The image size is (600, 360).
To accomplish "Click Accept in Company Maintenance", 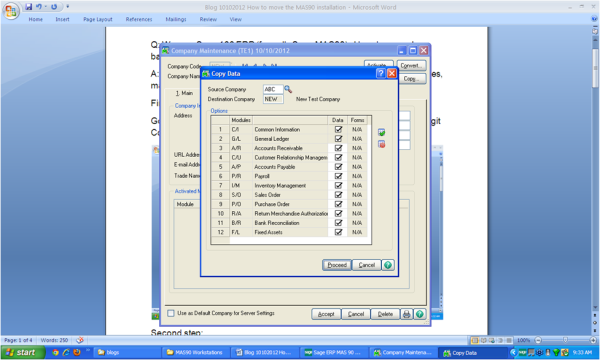I will [326, 314].
